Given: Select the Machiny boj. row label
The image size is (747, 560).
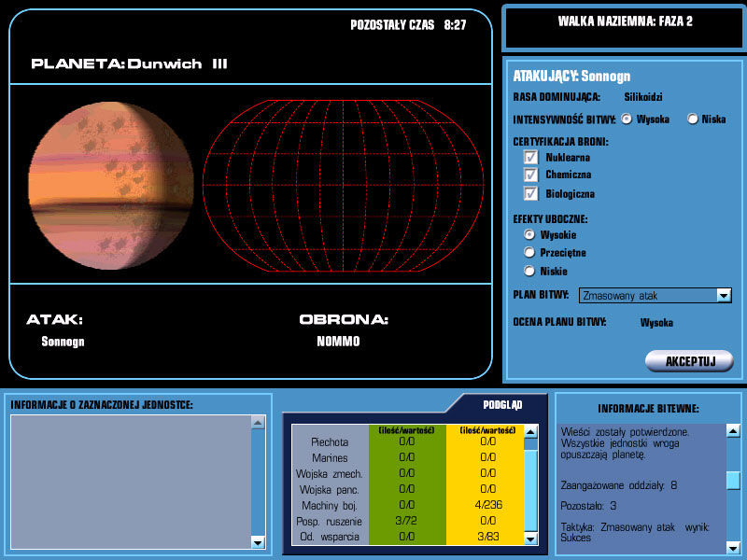Looking at the screenshot, I should click(x=330, y=506).
